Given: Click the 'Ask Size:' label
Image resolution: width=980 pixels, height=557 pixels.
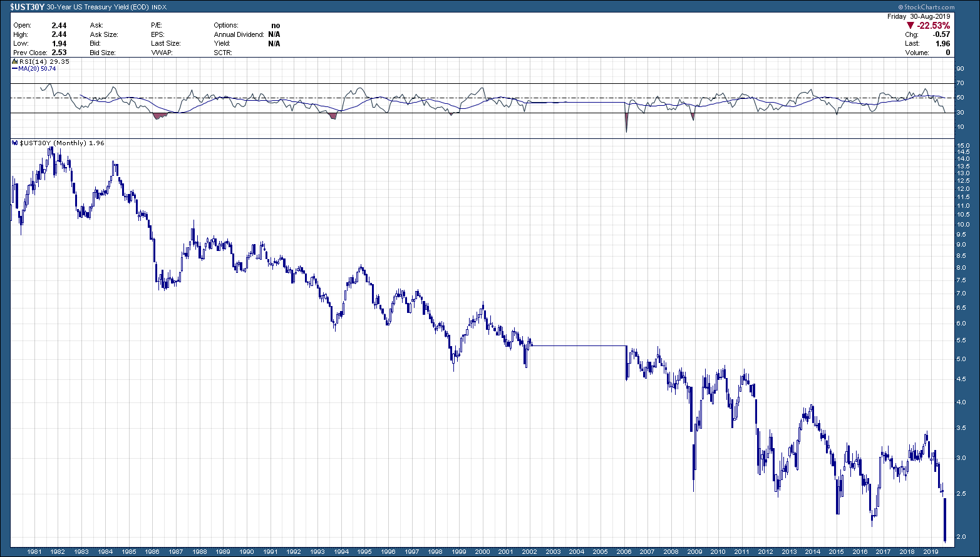Looking at the screenshot, I should click(104, 34).
